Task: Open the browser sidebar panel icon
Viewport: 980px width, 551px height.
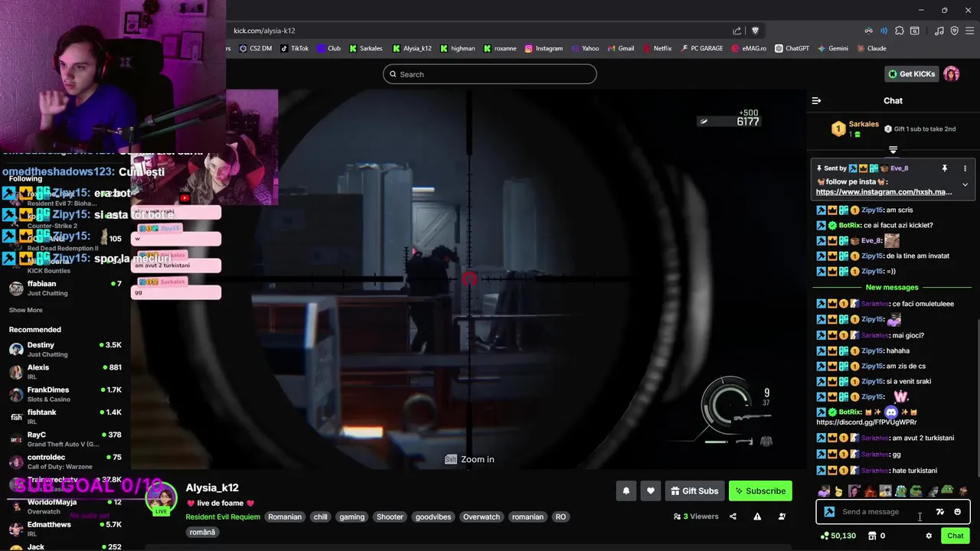Action: click(x=915, y=31)
